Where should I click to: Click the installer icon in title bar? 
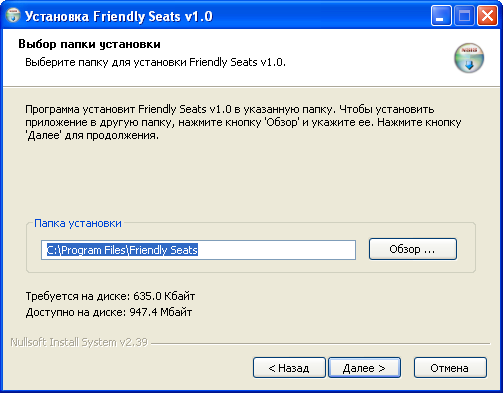[x=13, y=15]
